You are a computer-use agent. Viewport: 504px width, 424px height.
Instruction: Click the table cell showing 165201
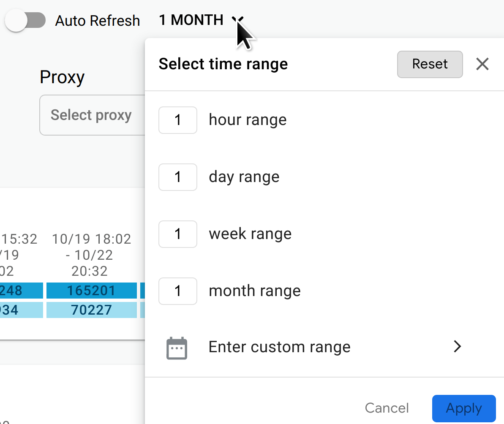[91, 291]
